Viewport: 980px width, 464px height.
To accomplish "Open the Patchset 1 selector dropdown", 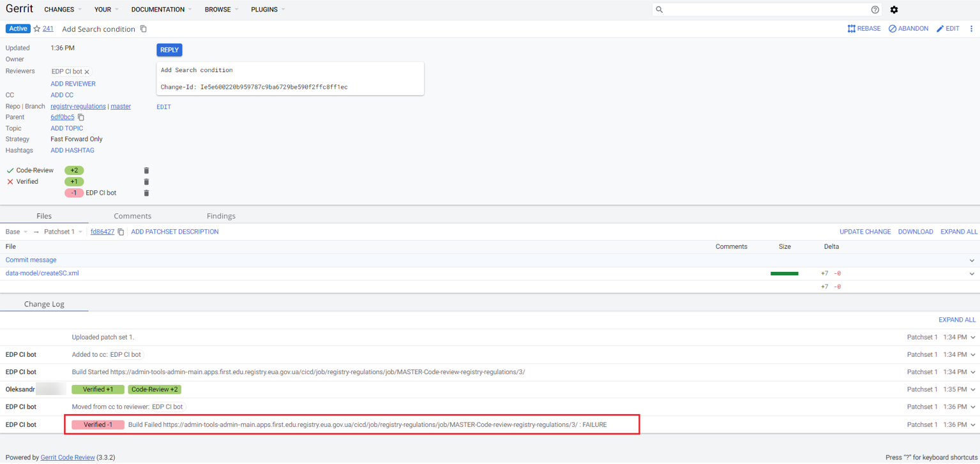I will [63, 232].
